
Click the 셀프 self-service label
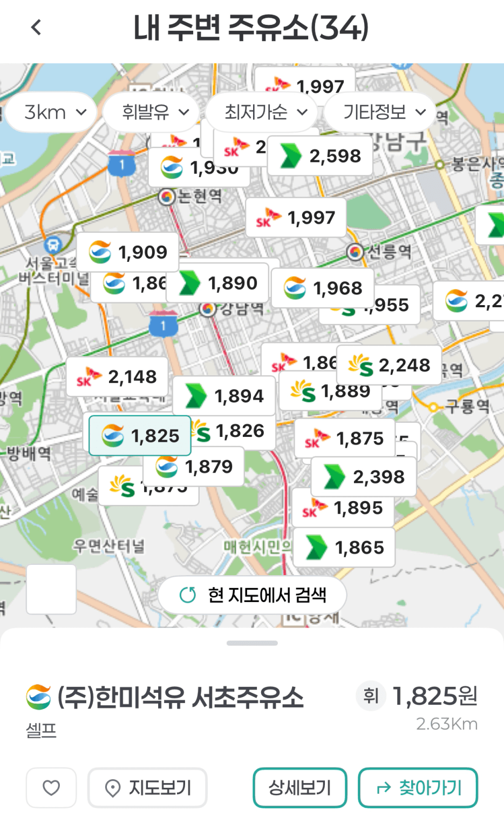41,731
